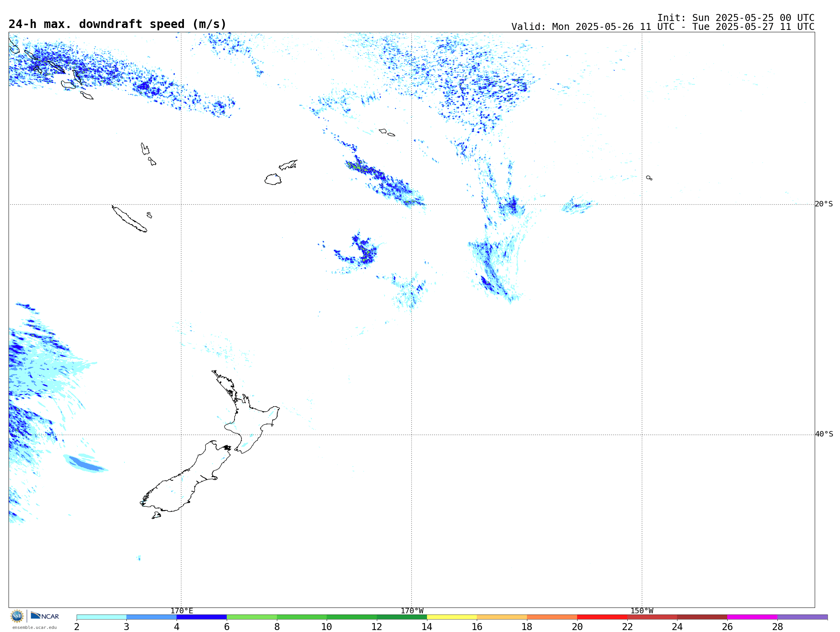Click the Fiji Viti Levu island outline
Screen dimensions: 840x632
(273, 179)
